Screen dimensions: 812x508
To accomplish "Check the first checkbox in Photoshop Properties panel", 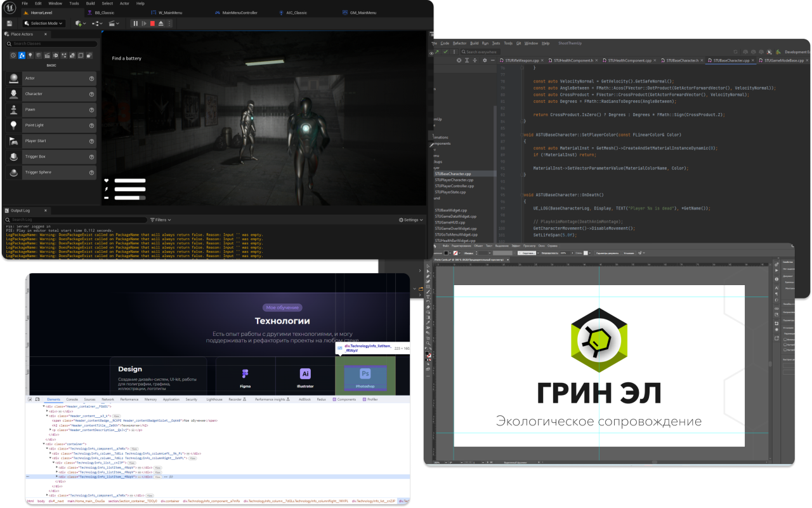I will [785, 340].
